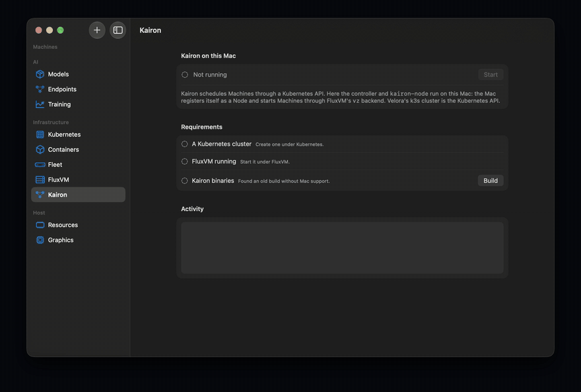Click the "Requirements" section heading

pyautogui.click(x=201, y=127)
